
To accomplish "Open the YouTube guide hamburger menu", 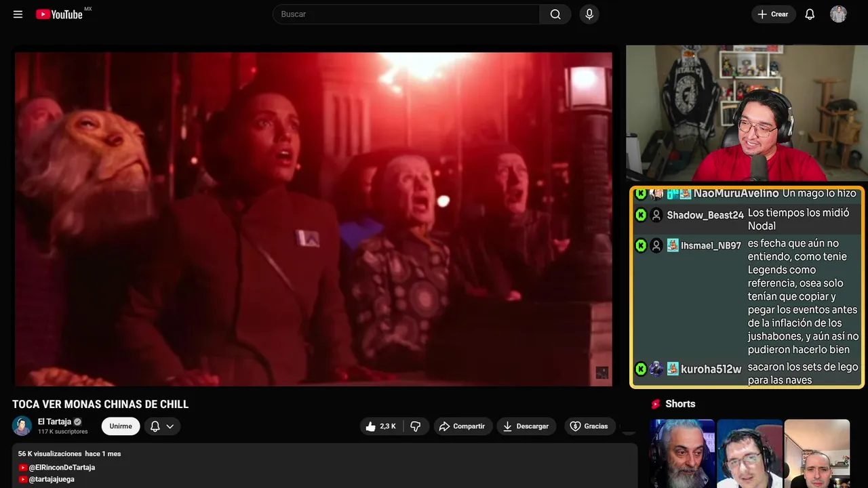I will tap(18, 14).
